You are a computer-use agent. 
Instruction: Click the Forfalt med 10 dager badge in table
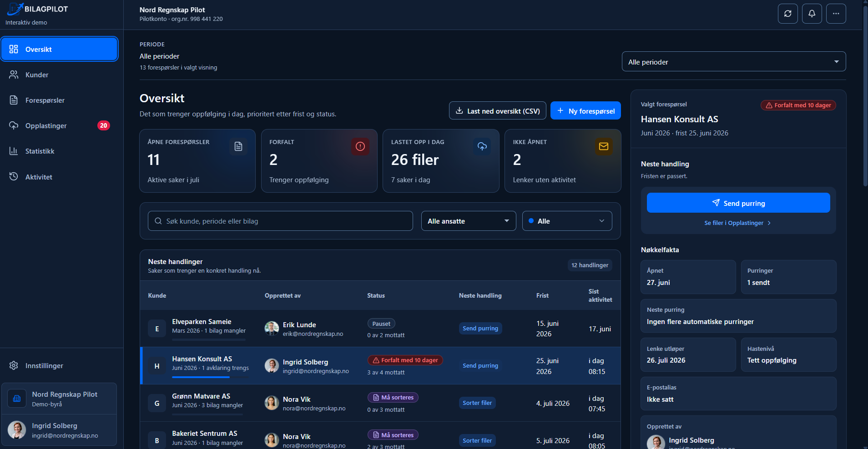[x=405, y=360]
